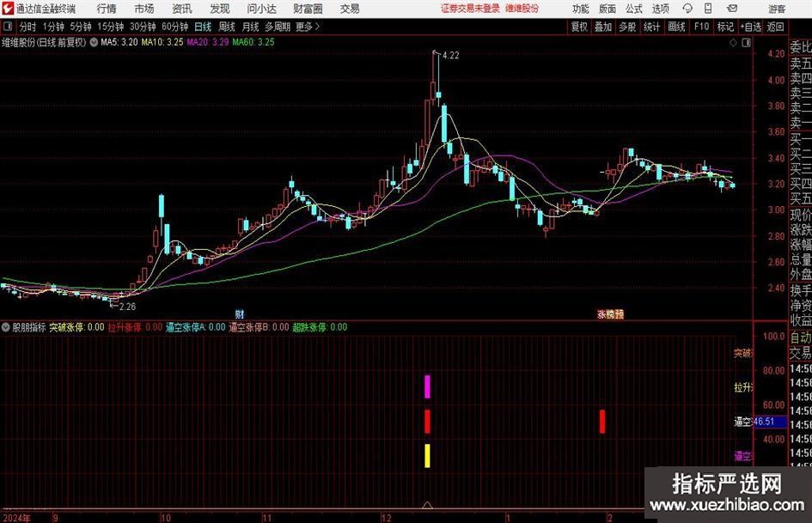This screenshot has height=523, width=812.
Task: Open the 功能 menu
Action: click(581, 9)
